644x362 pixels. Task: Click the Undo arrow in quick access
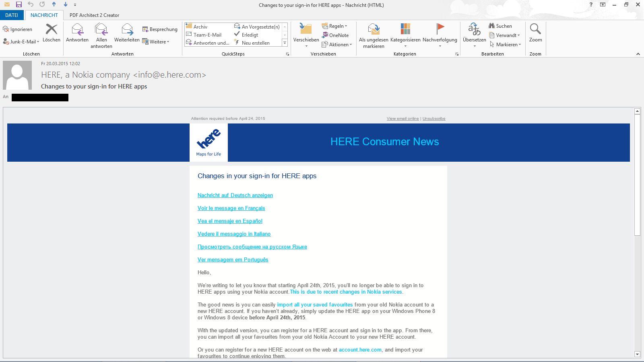tap(31, 4)
